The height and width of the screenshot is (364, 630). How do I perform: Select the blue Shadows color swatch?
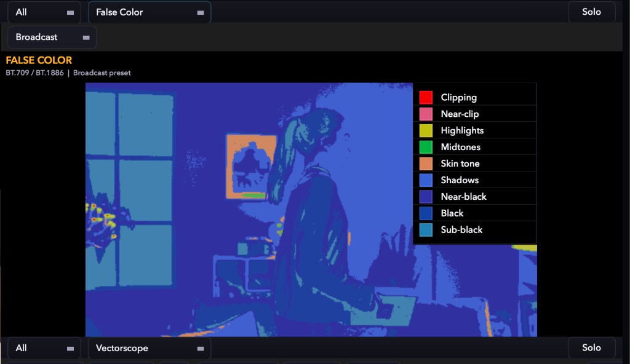pos(426,180)
